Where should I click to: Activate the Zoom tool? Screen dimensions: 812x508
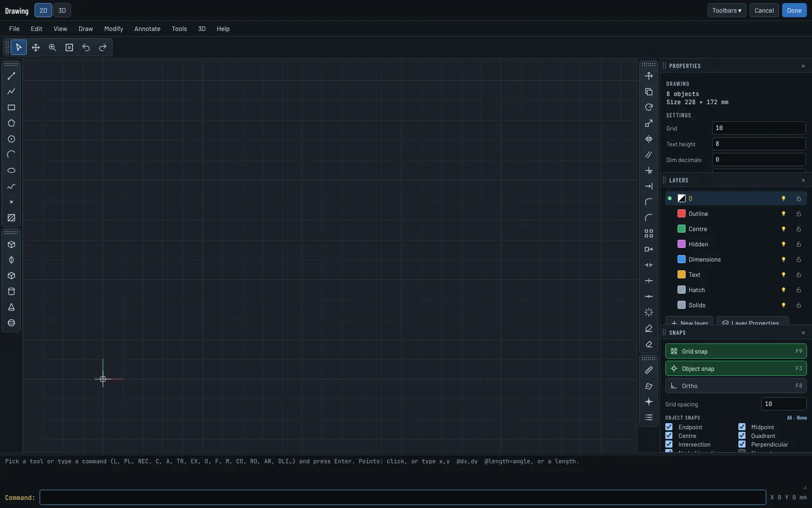tap(52, 48)
